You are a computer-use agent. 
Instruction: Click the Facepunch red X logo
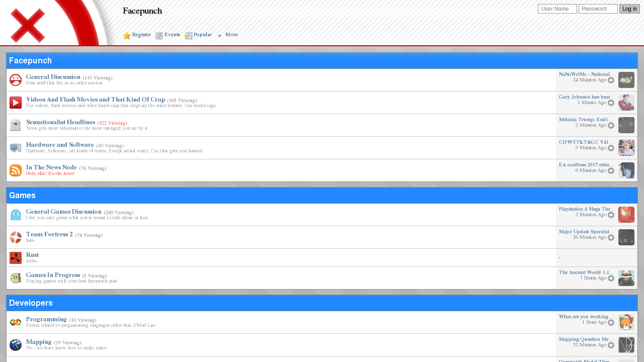point(28,26)
